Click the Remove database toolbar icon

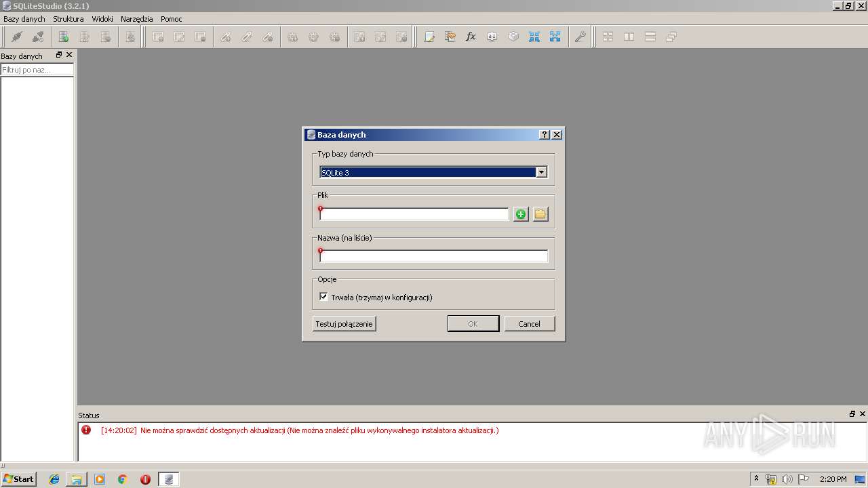click(x=105, y=37)
